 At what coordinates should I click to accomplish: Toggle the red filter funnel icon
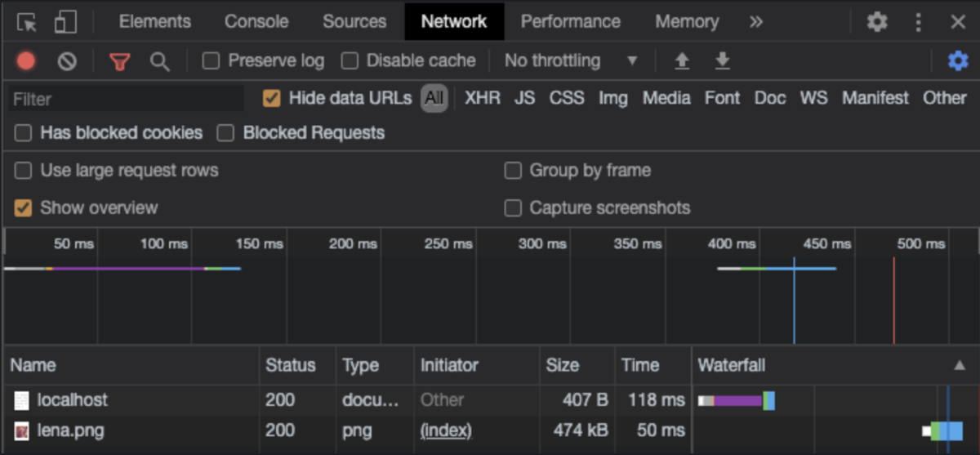[120, 61]
